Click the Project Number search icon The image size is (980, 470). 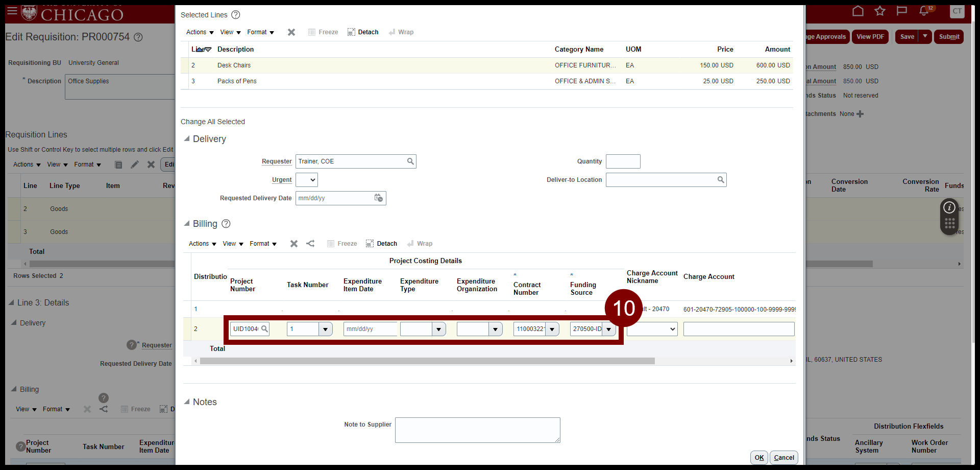pyautogui.click(x=264, y=329)
